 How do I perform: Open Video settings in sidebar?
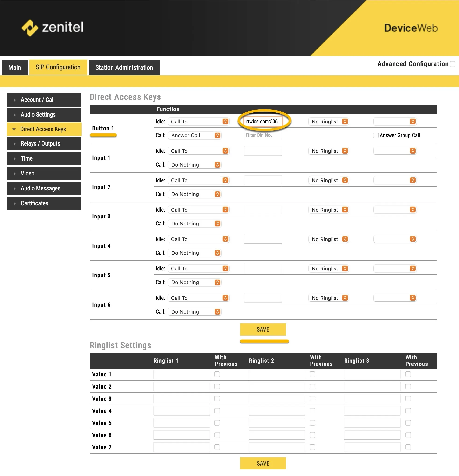44,173
